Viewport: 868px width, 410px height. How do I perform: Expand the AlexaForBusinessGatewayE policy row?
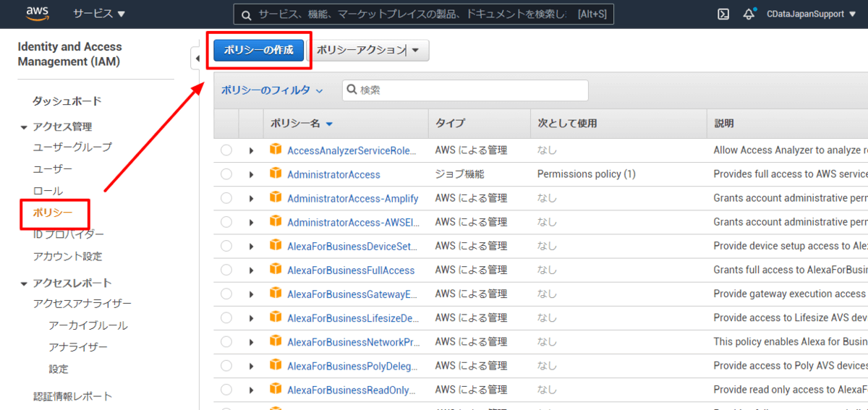[251, 294]
